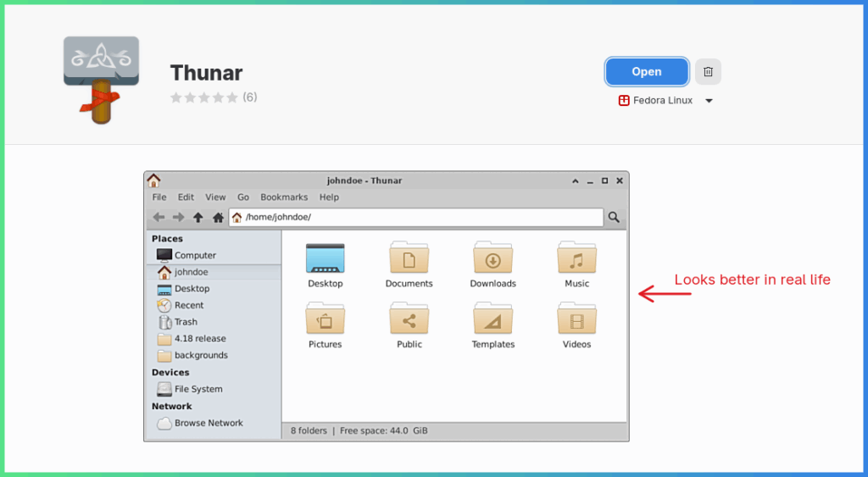Select Trash in Places sidebar
Image resolution: width=868 pixels, height=477 pixels.
click(214, 321)
